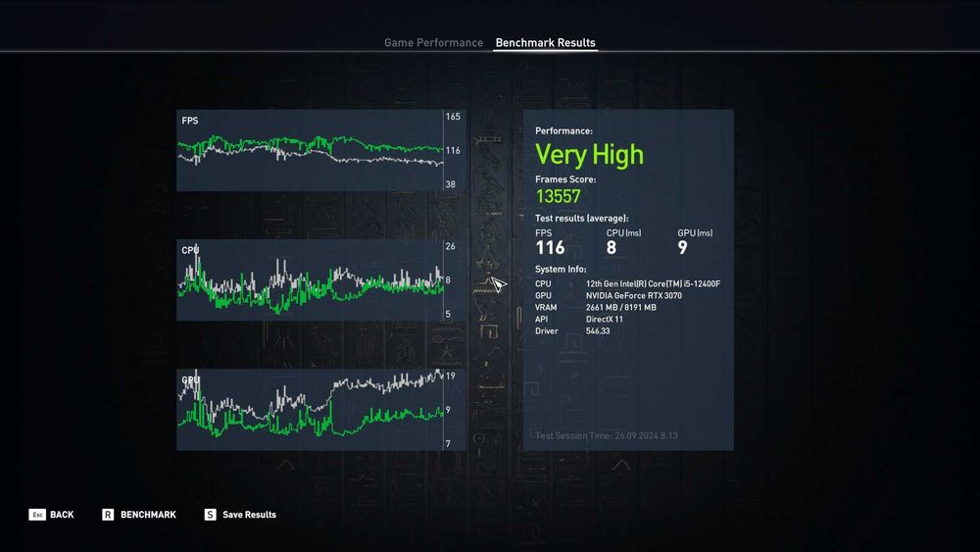Click the Performance label

coord(563,131)
